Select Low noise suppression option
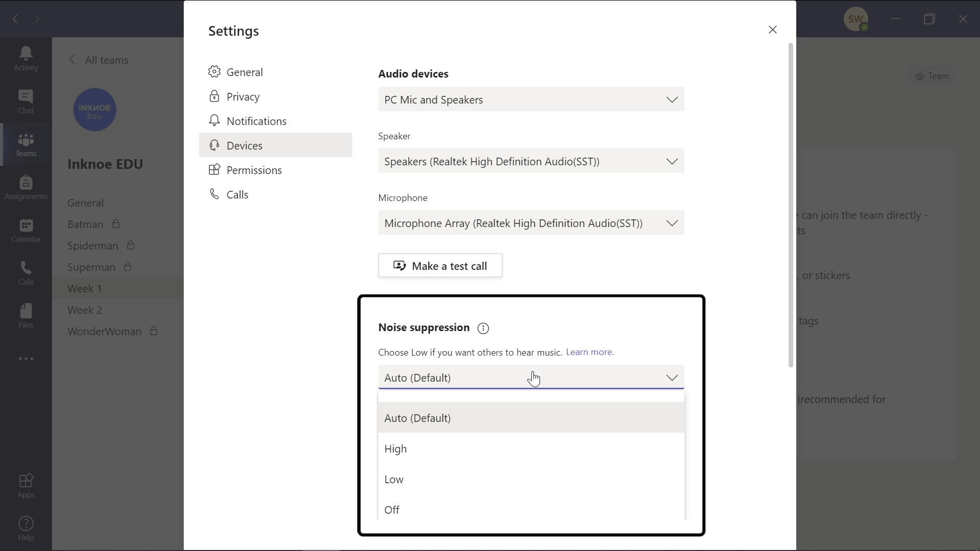 (395, 479)
